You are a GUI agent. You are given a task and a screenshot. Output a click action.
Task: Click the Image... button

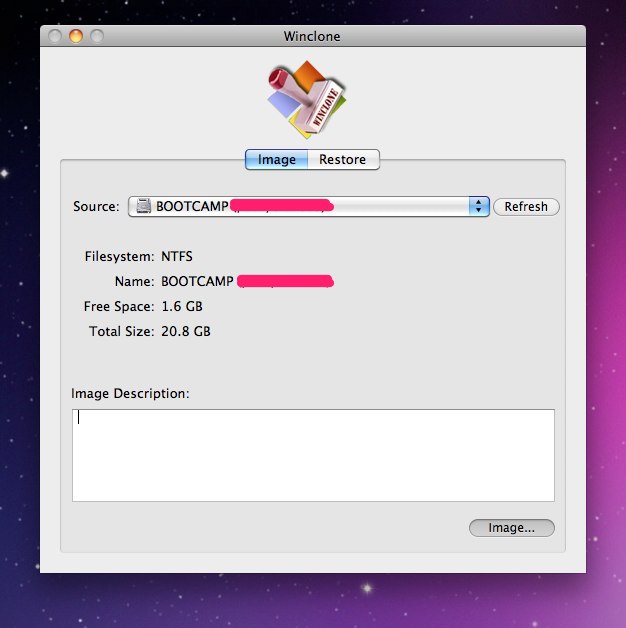click(x=511, y=528)
